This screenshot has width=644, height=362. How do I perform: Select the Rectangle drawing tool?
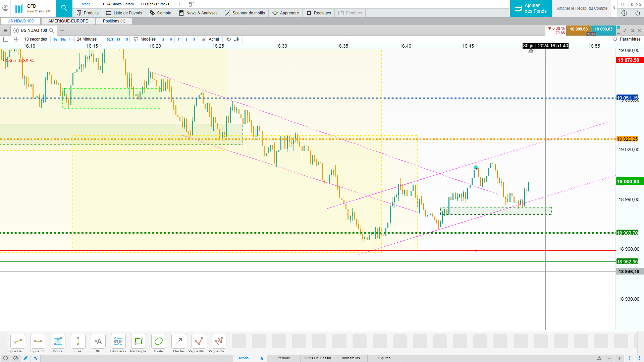[x=138, y=342]
